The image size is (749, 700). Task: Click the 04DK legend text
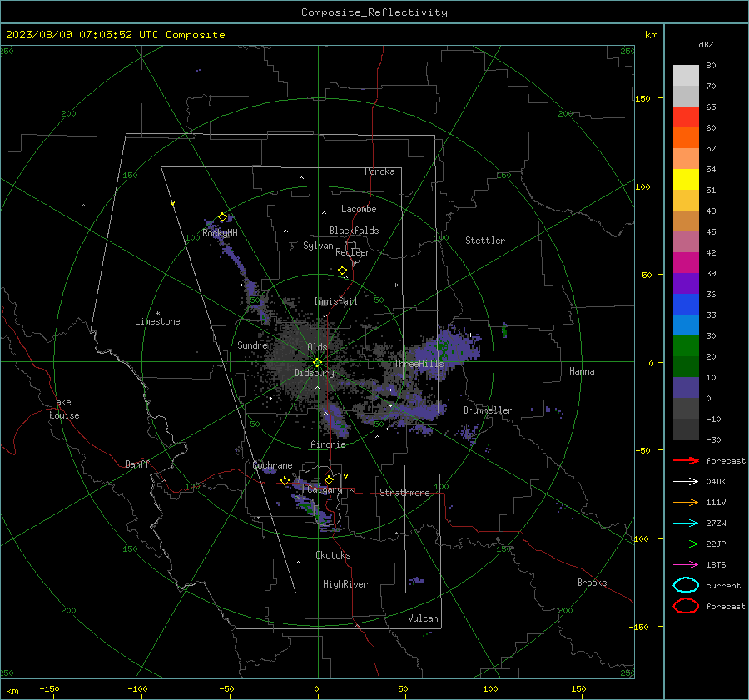(716, 481)
